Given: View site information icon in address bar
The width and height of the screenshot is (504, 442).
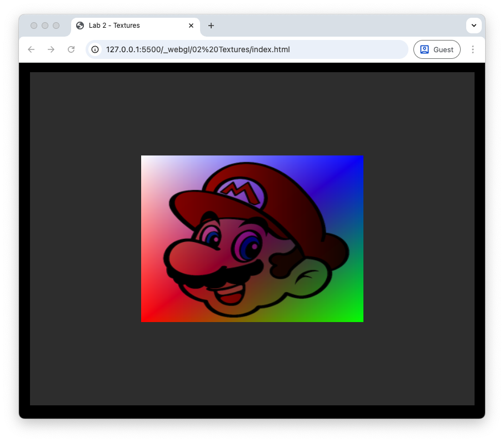Looking at the screenshot, I should pyautogui.click(x=95, y=49).
